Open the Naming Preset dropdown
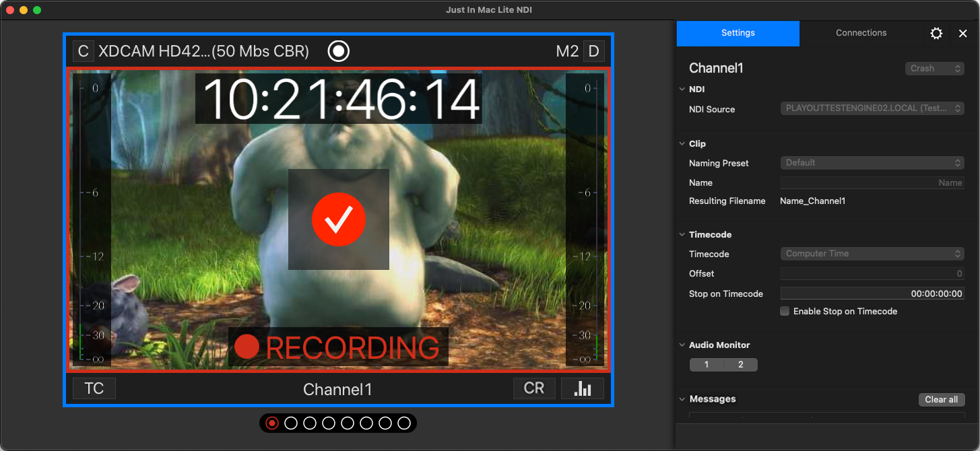 click(x=872, y=163)
